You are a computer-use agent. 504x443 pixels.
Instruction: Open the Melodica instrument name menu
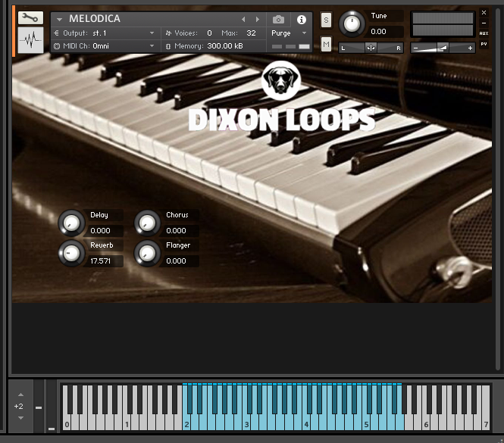coord(59,19)
